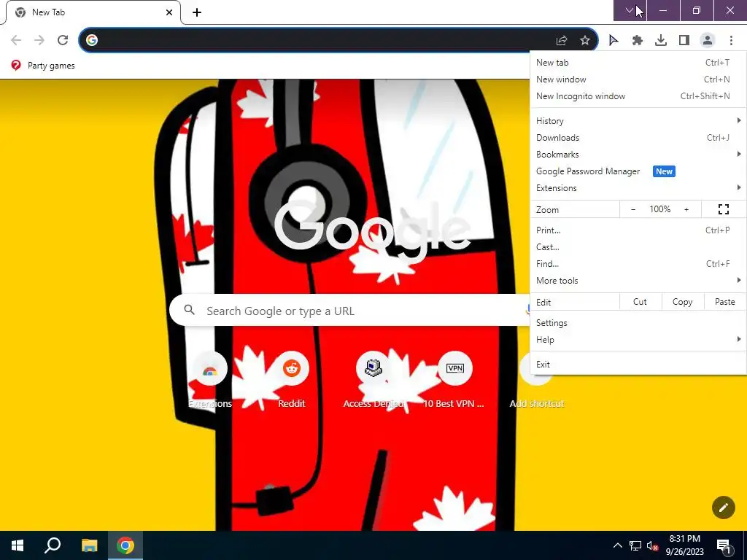Open the 10 Best VPN shortcut tile
This screenshot has height=560, width=747.
454,381
